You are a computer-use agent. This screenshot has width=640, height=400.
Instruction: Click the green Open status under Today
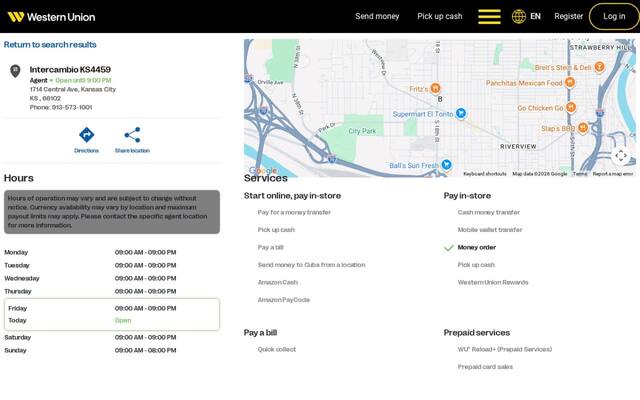(x=123, y=320)
